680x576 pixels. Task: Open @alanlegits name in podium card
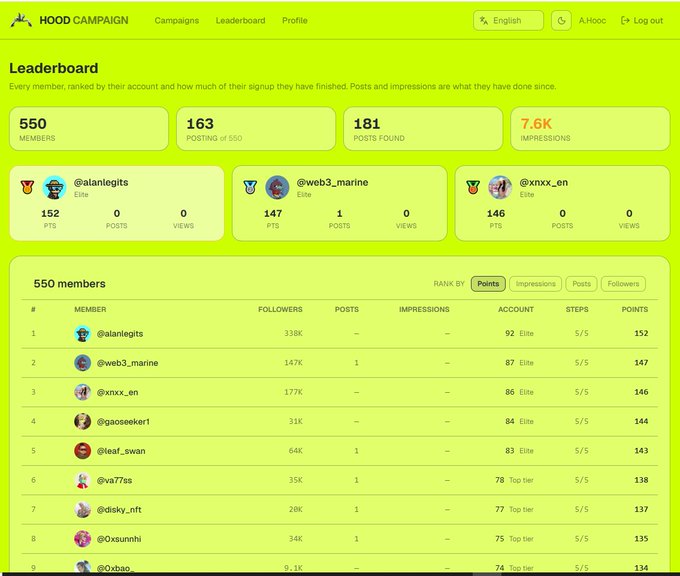[x=101, y=182]
